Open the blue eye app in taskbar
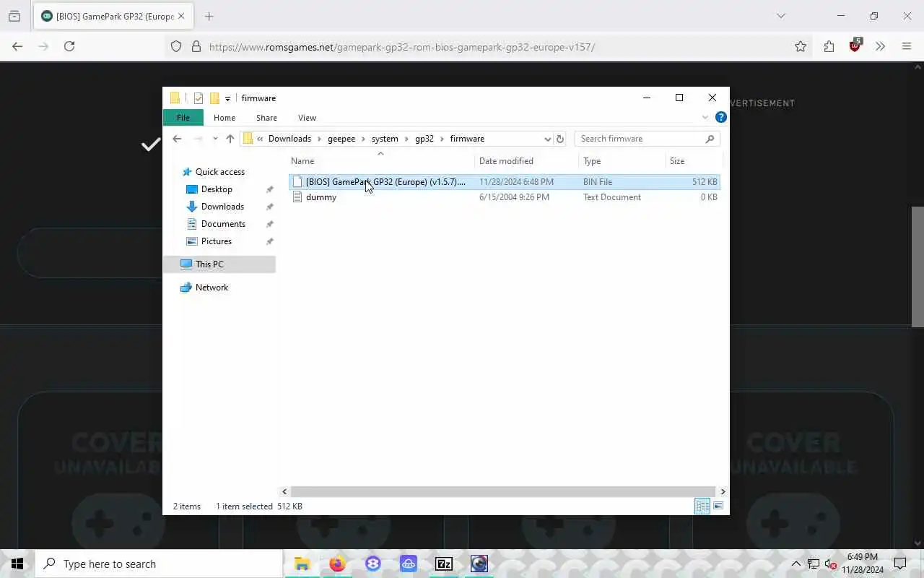The image size is (924, 578). (479, 564)
